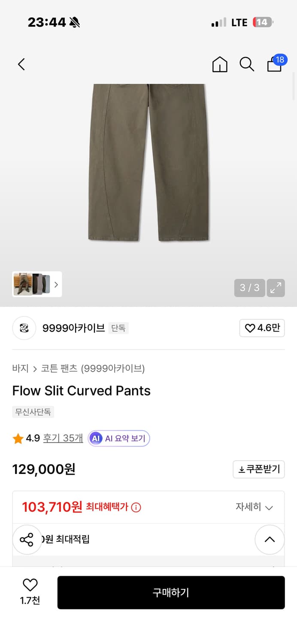
Task: Open the home screen via house icon
Action: click(219, 64)
